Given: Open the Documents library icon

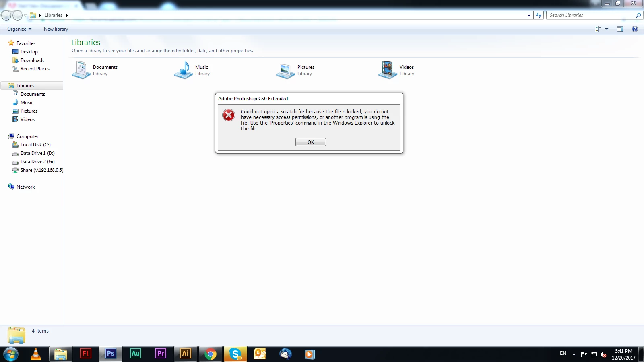Looking at the screenshot, I should pos(81,70).
